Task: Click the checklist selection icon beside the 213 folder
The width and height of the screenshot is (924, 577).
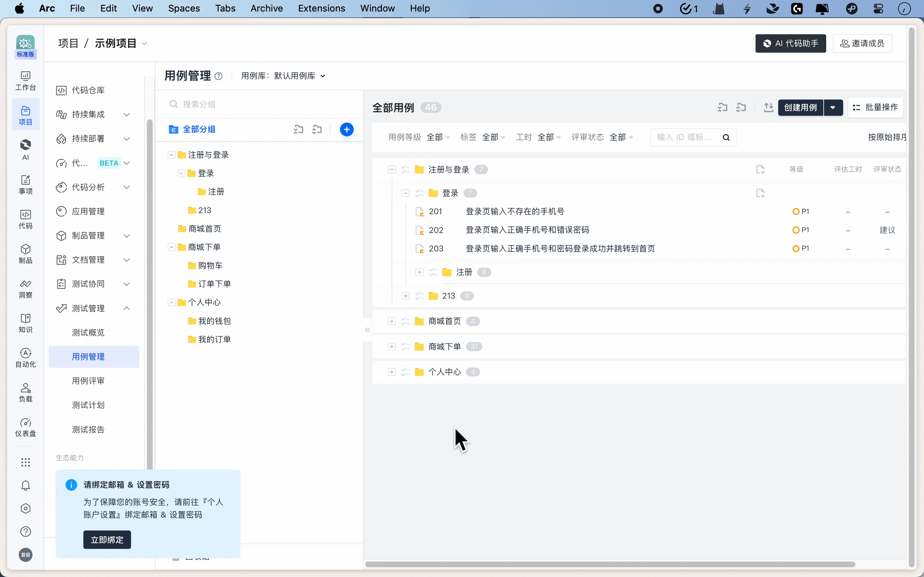Action: coord(419,296)
